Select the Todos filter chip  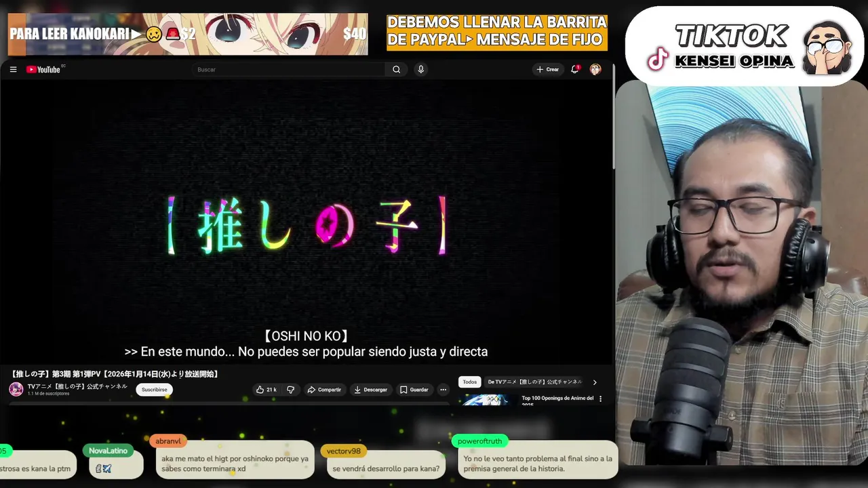(470, 382)
